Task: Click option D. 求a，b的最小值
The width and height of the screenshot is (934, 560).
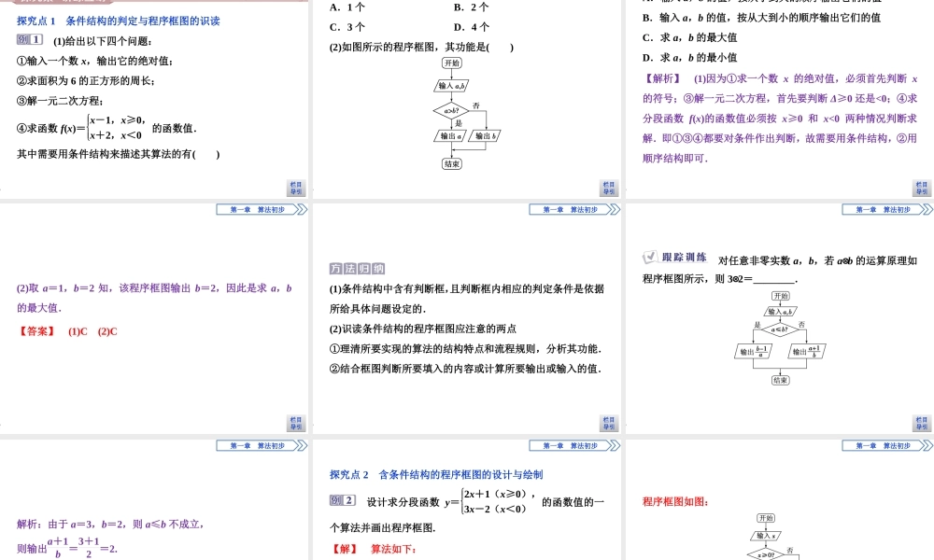Action: (690, 58)
